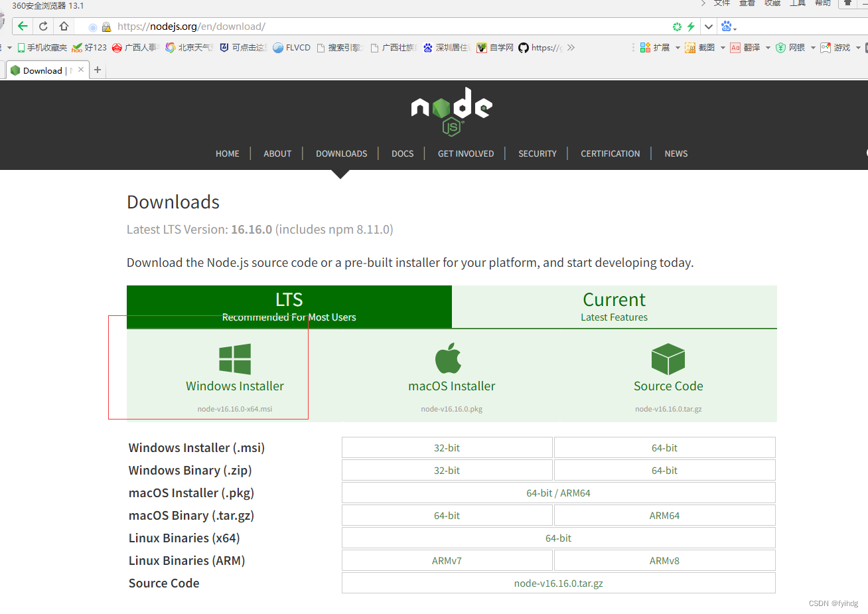The width and height of the screenshot is (868, 614).
Task: Go to the browser home page icon
Action: point(64,27)
